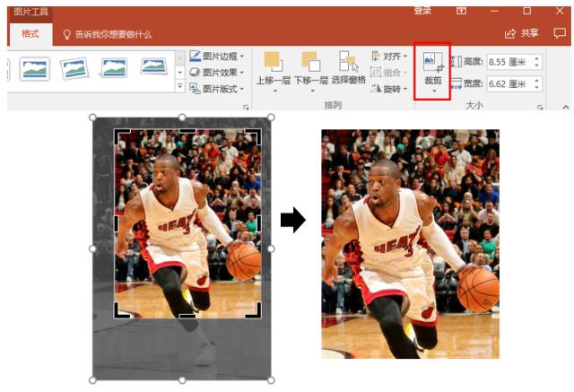The width and height of the screenshot is (574, 392).
Task: Click the 共享 share button
Action: [522, 34]
